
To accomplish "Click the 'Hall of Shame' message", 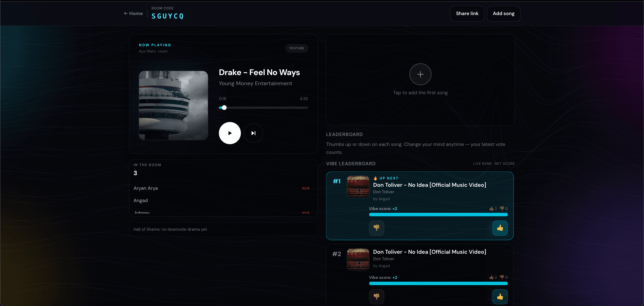I will click(170, 229).
